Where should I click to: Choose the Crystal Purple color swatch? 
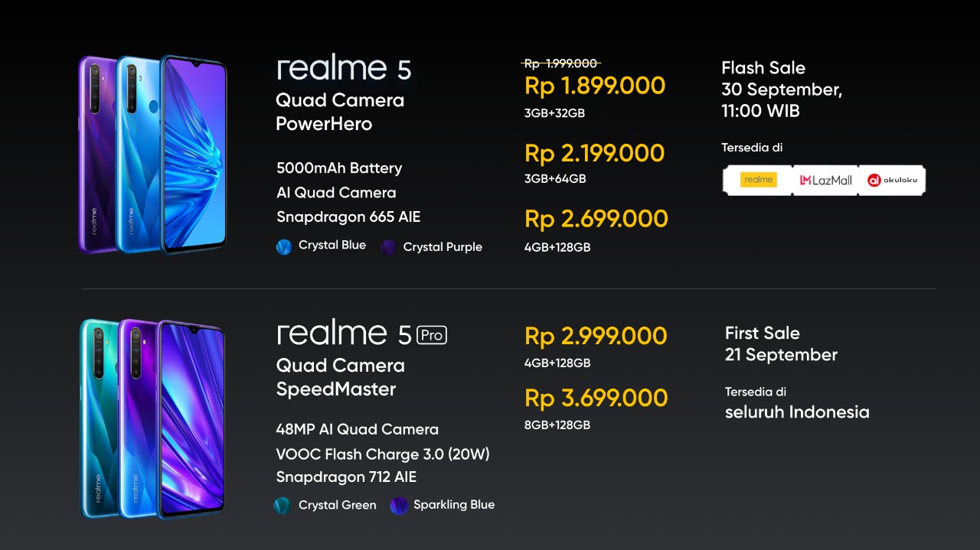389,246
